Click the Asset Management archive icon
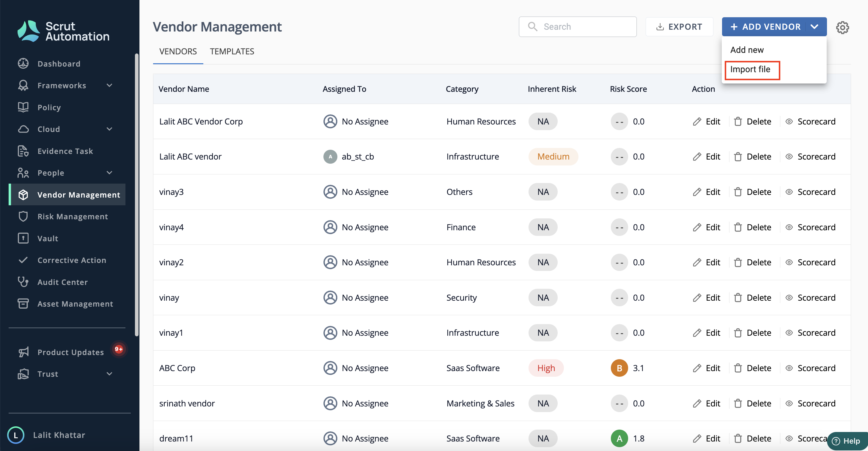 [23, 303]
